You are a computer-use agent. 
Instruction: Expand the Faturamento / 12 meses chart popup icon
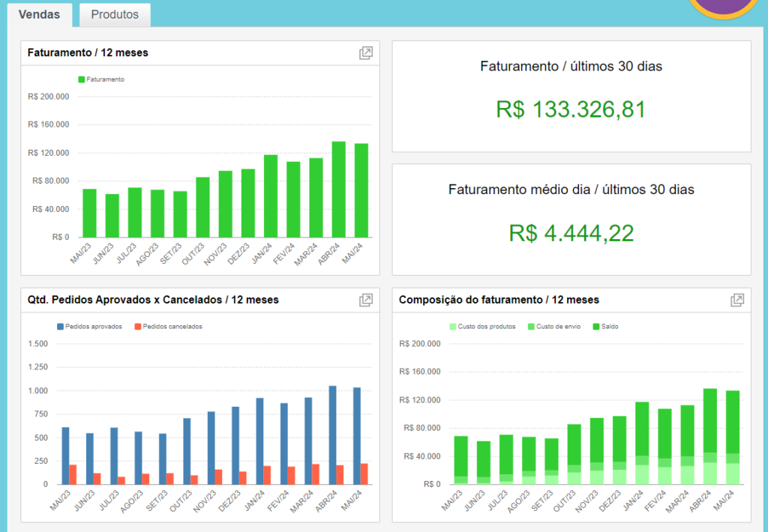[x=366, y=53]
